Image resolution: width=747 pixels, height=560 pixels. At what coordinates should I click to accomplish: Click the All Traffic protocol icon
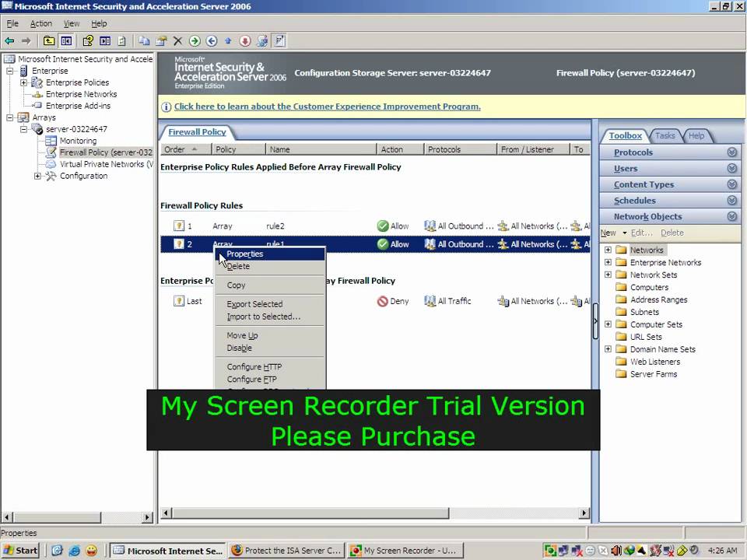tap(430, 302)
